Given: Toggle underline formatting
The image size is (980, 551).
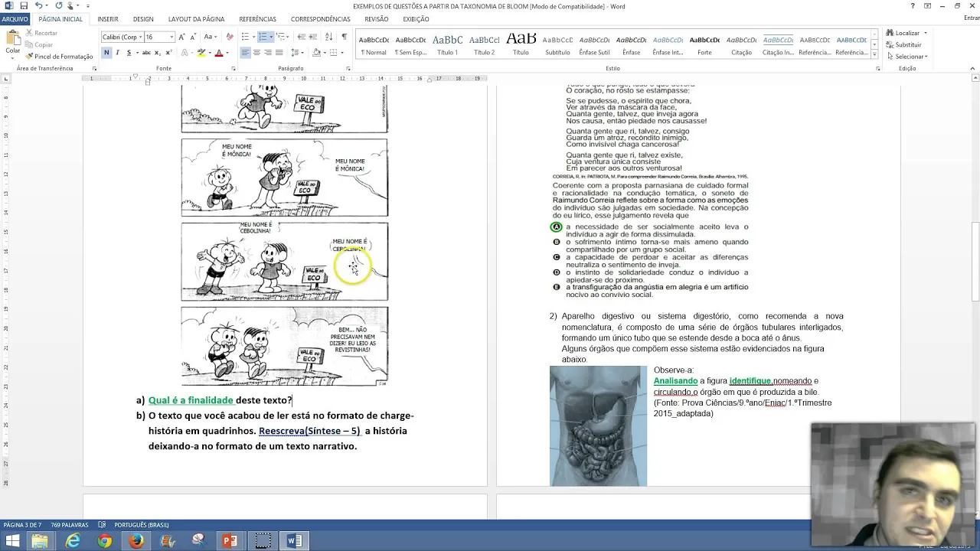Looking at the screenshot, I should point(128,53).
